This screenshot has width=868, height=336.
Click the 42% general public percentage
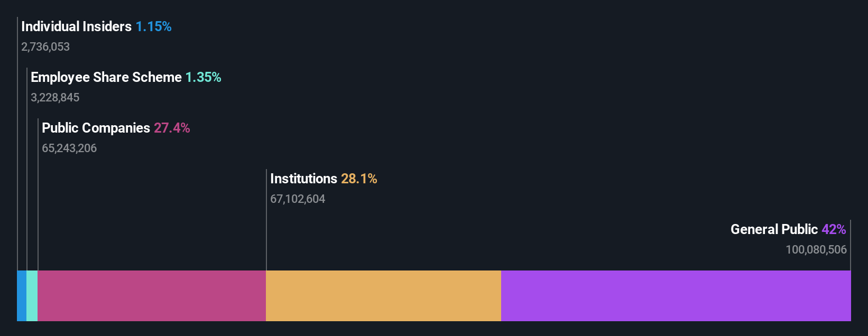(834, 229)
